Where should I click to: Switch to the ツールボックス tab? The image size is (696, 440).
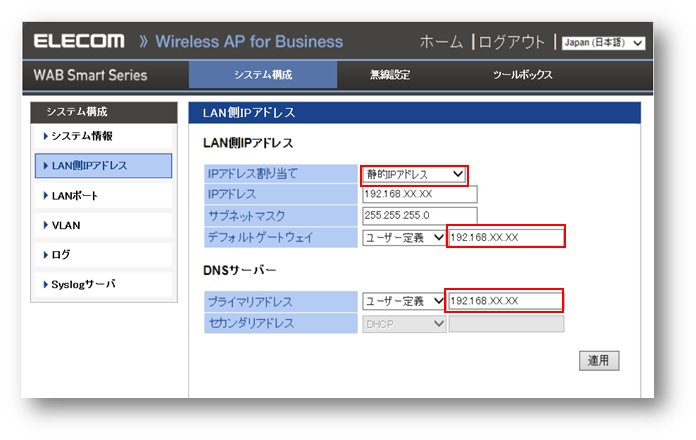point(522,75)
